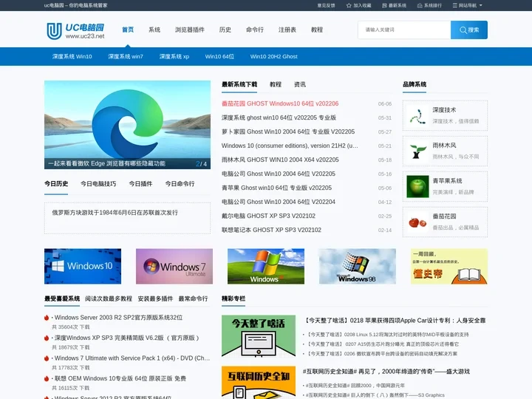
Task: Expand the 网站导航 dropdown
Action: (x=467, y=5)
